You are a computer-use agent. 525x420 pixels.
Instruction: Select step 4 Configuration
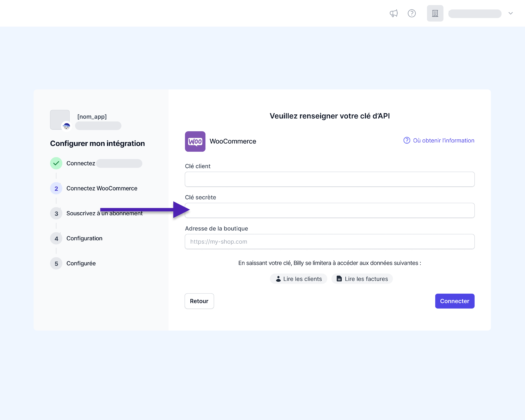[76, 238]
